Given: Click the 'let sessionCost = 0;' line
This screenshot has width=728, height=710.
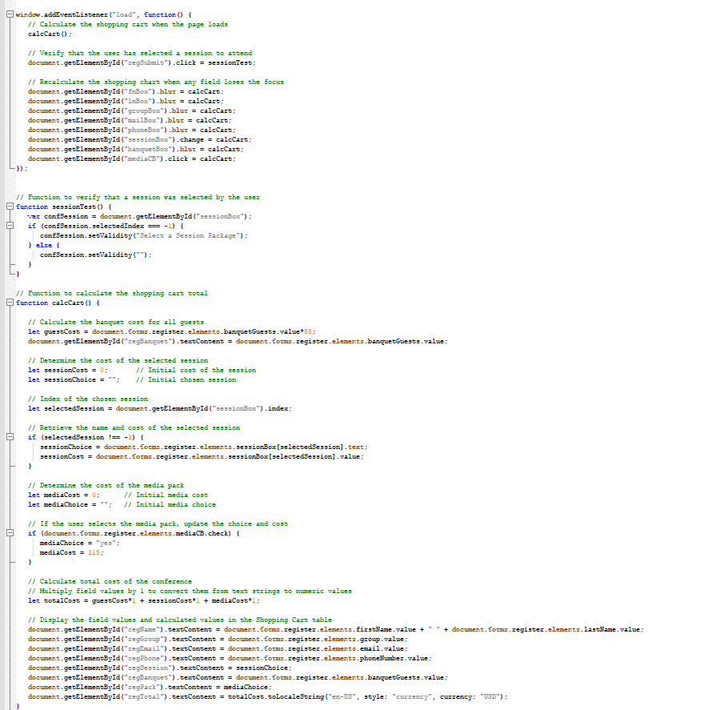Looking at the screenshot, I should 68,370.
